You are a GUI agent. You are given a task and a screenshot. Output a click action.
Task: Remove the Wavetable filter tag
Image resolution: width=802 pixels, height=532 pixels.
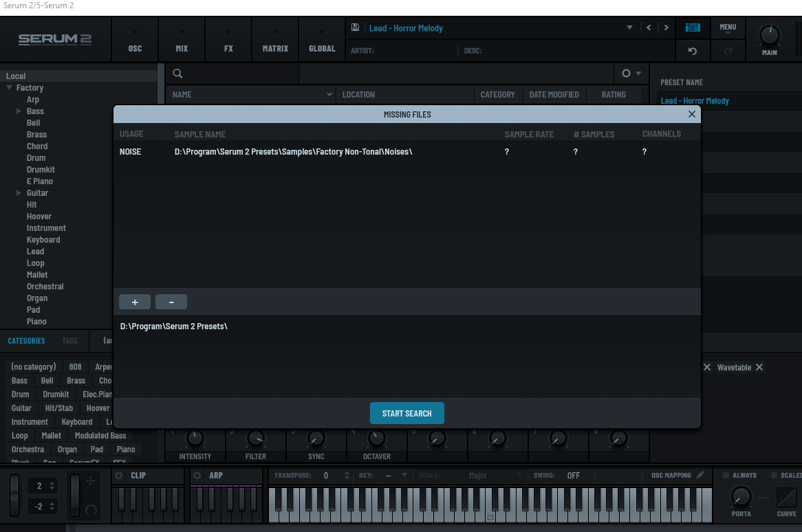point(759,368)
